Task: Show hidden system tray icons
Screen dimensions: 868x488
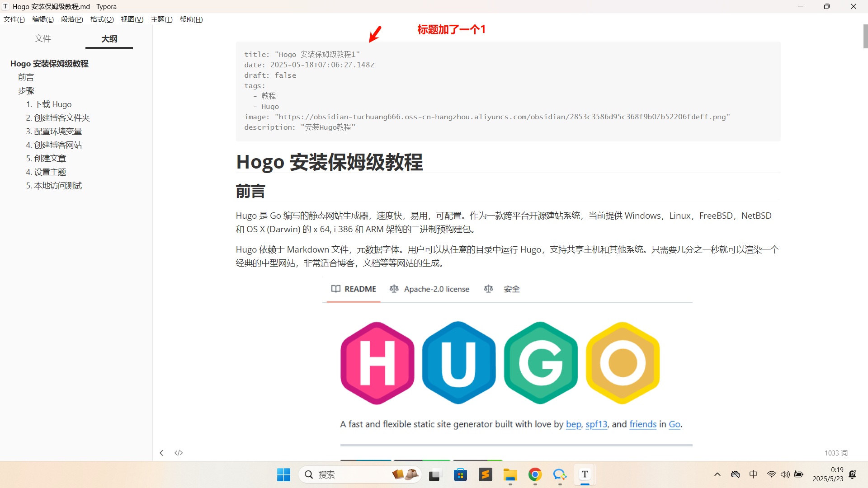Action: (x=717, y=474)
